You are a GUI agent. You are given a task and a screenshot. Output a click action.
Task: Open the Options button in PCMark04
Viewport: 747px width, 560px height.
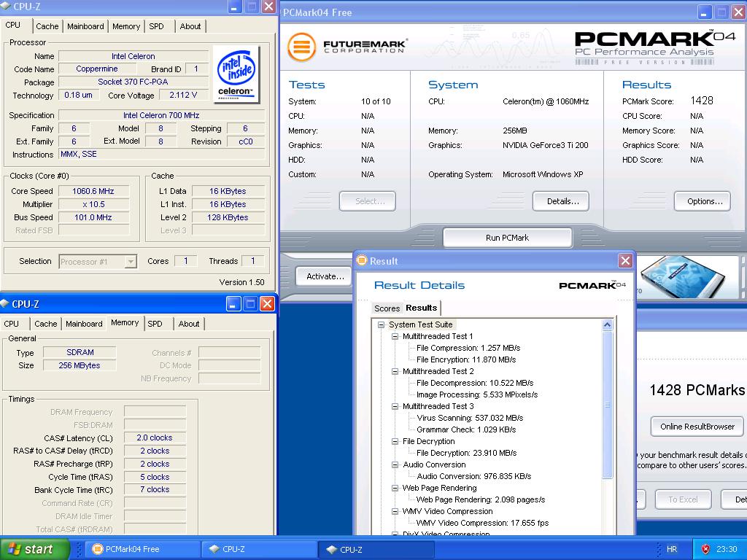pos(703,201)
